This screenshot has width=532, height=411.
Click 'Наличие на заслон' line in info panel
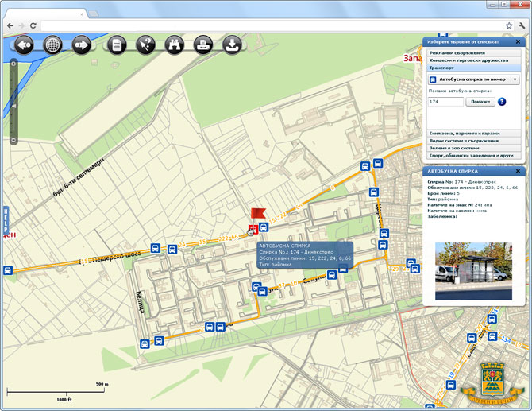coord(457,211)
